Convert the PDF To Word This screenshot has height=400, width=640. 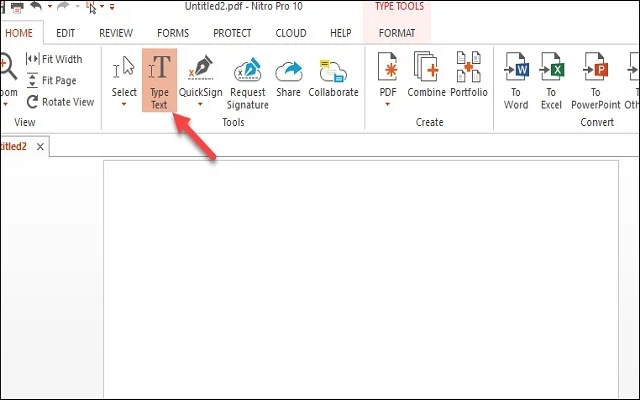(516, 81)
